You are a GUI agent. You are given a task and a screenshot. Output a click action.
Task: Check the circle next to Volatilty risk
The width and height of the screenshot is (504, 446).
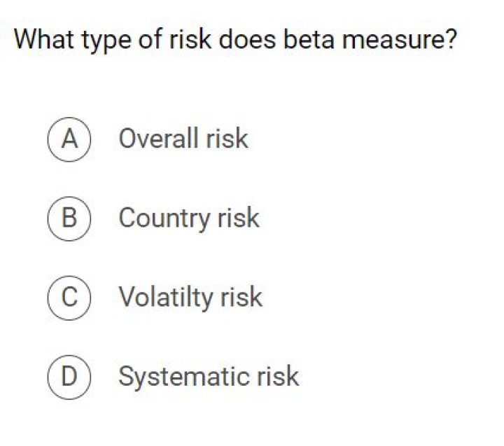tap(68, 298)
